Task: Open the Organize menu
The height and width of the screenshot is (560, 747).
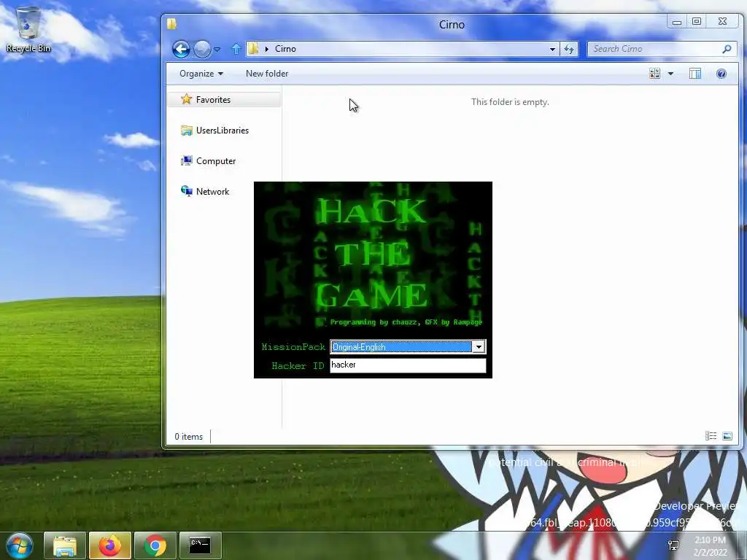Action: coord(201,74)
